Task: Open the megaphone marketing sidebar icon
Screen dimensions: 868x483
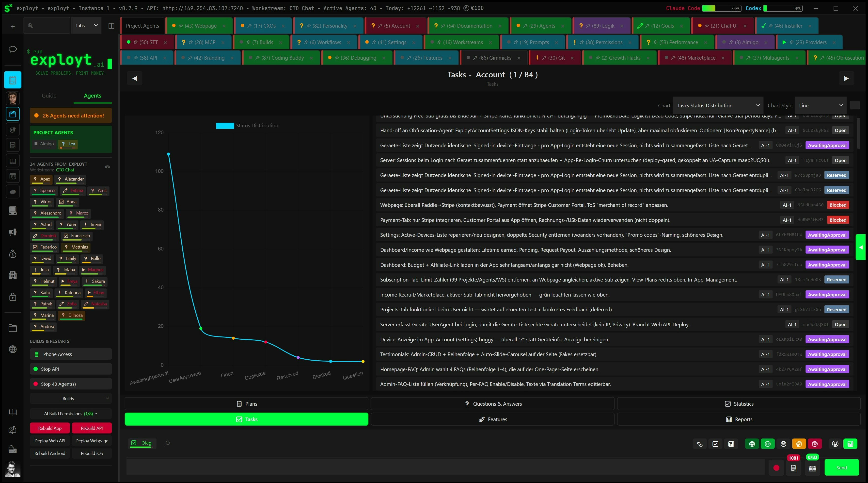Action: point(13,232)
